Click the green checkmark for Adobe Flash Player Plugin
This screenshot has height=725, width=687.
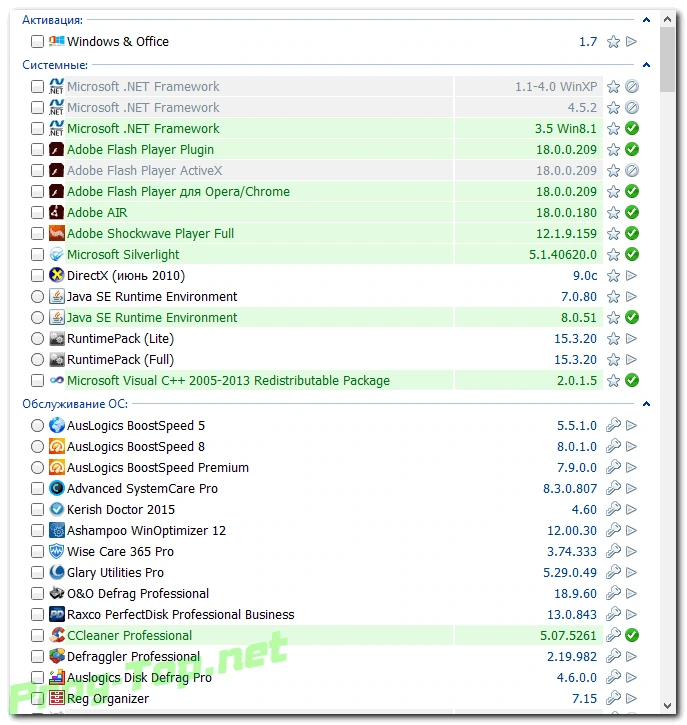[x=632, y=149]
